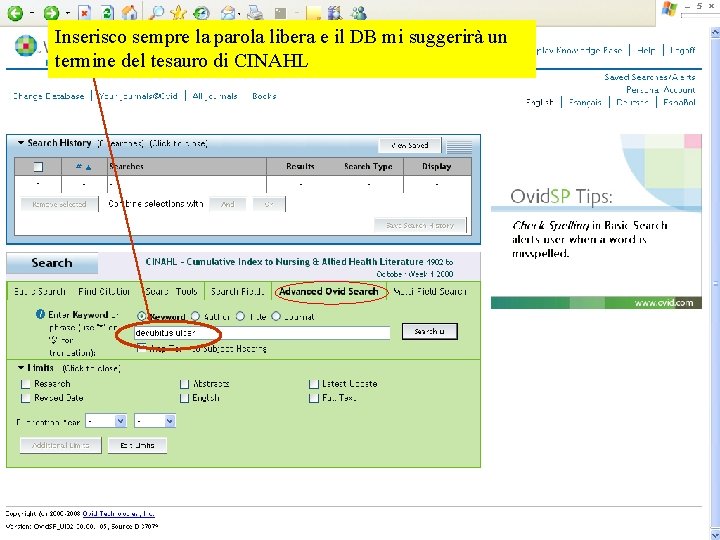The width and height of the screenshot is (720, 540).
Task: Click the Logoff link
Action: coord(682,51)
